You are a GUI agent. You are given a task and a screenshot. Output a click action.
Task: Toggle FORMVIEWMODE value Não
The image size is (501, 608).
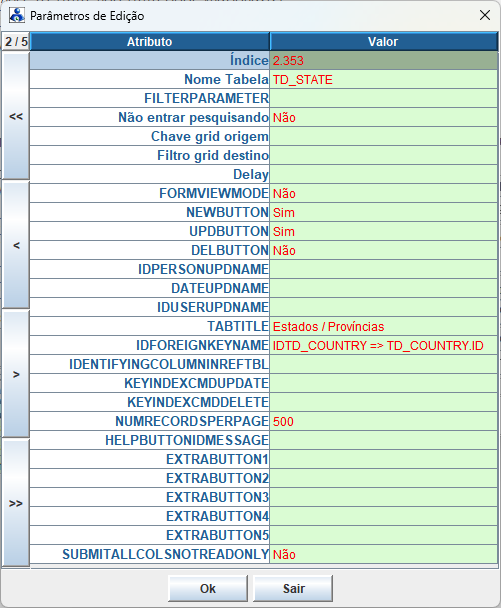pos(384,193)
